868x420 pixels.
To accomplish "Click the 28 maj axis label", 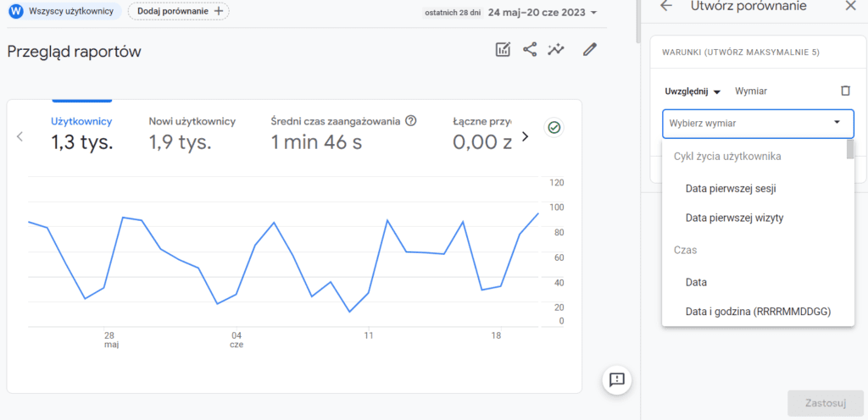I will pyautogui.click(x=109, y=340).
